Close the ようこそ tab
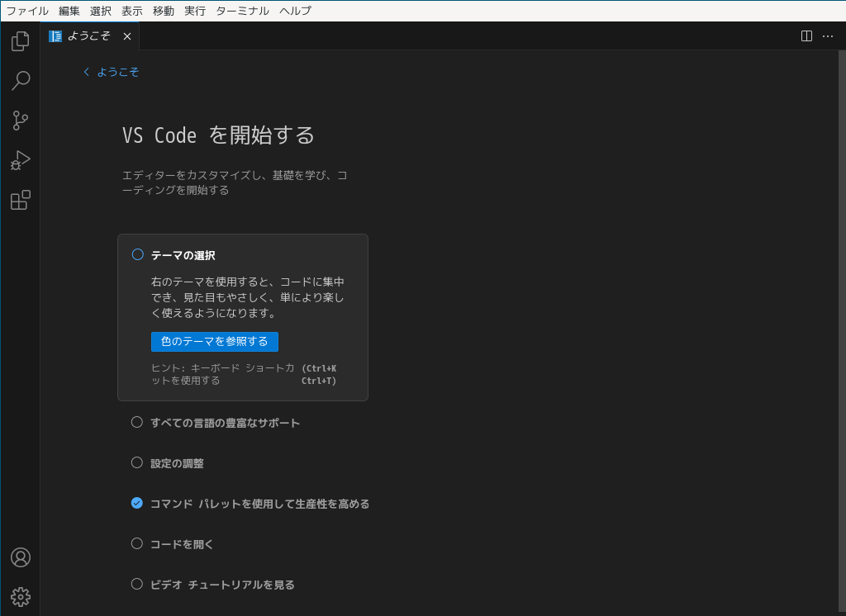Image resolution: width=846 pixels, height=616 pixels. 127,36
